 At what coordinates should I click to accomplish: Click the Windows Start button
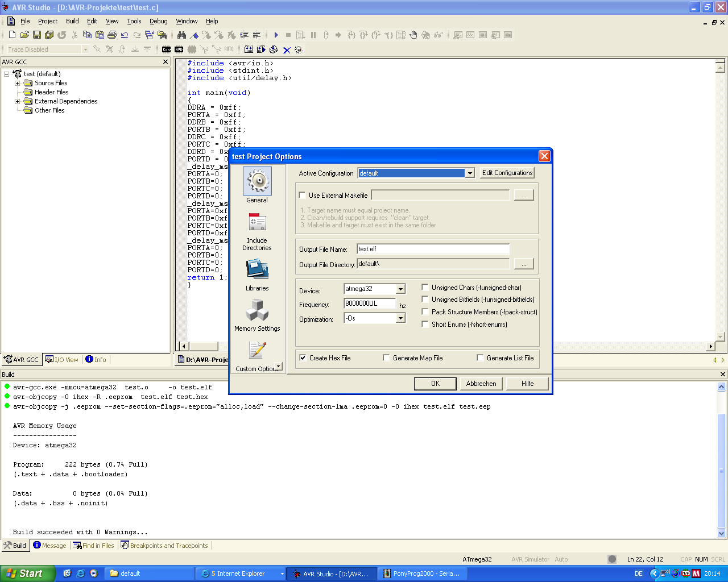click(28, 573)
